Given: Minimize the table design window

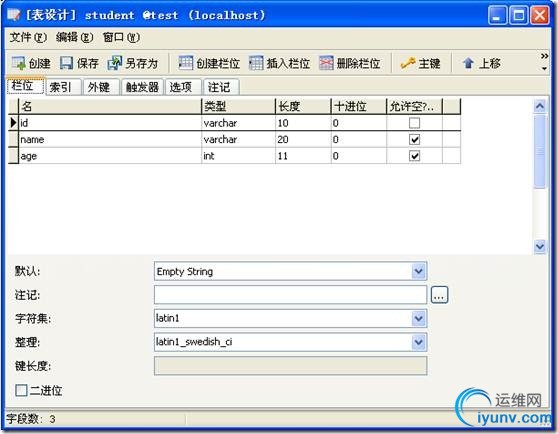Looking at the screenshot, I should tap(497, 15).
